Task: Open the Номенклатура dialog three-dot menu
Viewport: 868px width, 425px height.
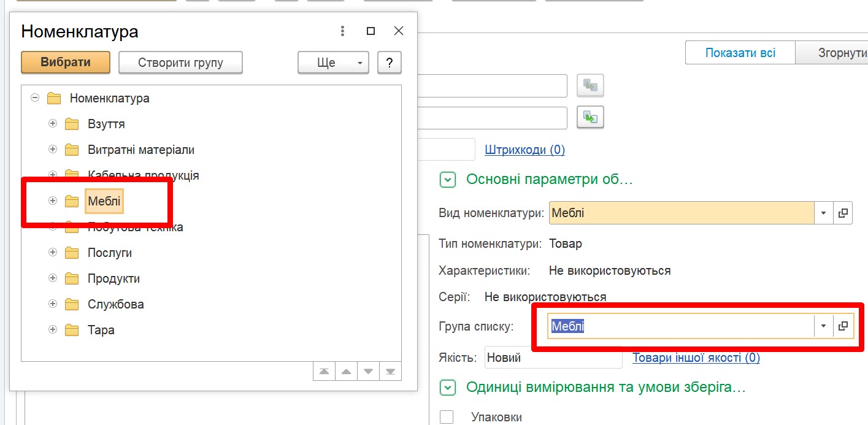Action: pos(342,31)
